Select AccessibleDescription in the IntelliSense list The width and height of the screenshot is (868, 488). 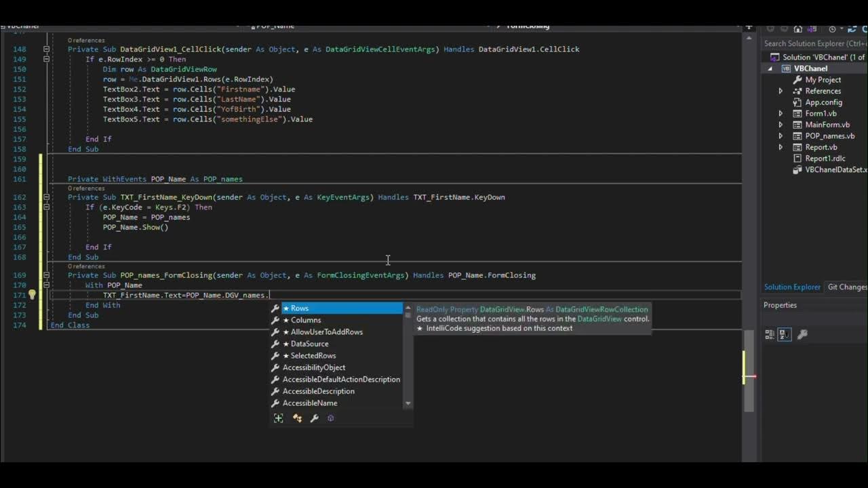342,391
